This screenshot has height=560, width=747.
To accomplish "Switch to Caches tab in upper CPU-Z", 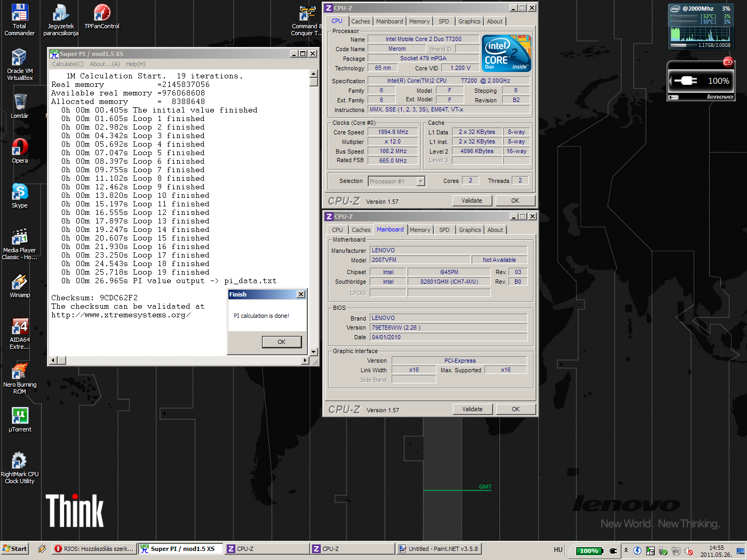I will pyautogui.click(x=361, y=21).
